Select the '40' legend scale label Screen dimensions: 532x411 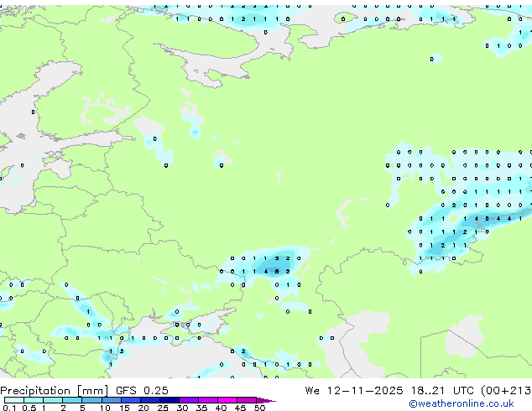(221, 408)
